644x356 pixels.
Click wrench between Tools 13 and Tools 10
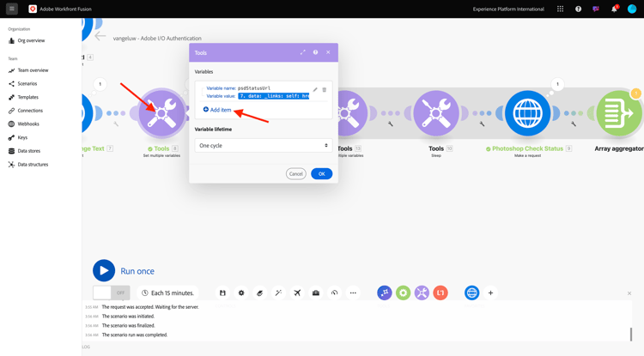[390, 124]
